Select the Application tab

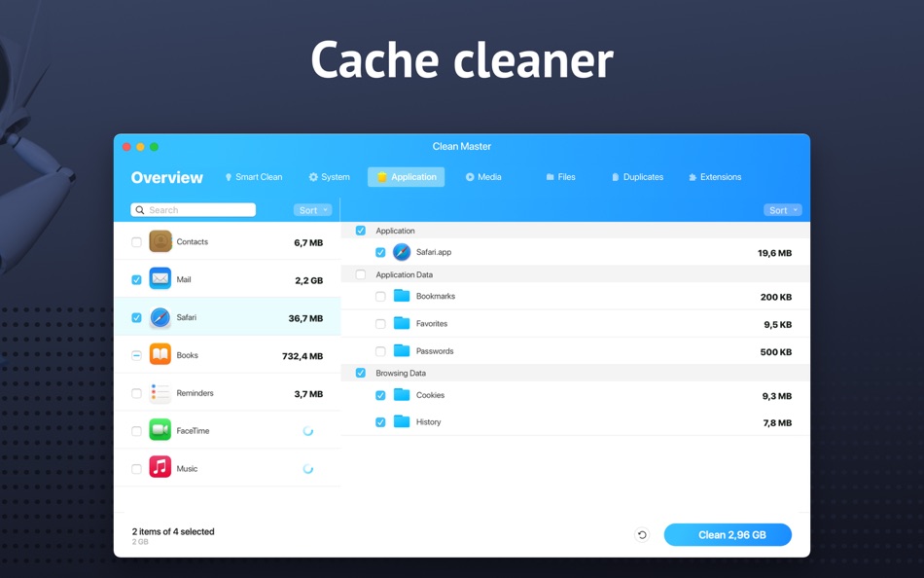406,177
